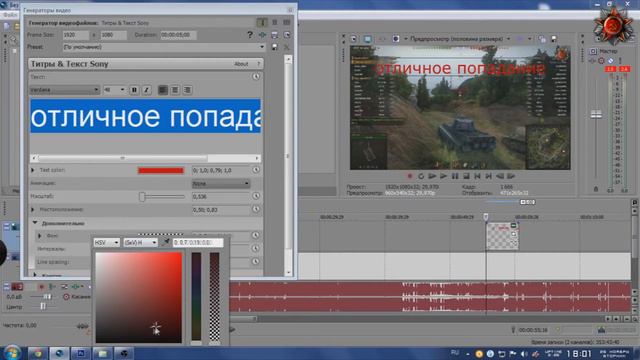
Task: Toggle Loop Playback under the preview
Action: click(x=421, y=176)
